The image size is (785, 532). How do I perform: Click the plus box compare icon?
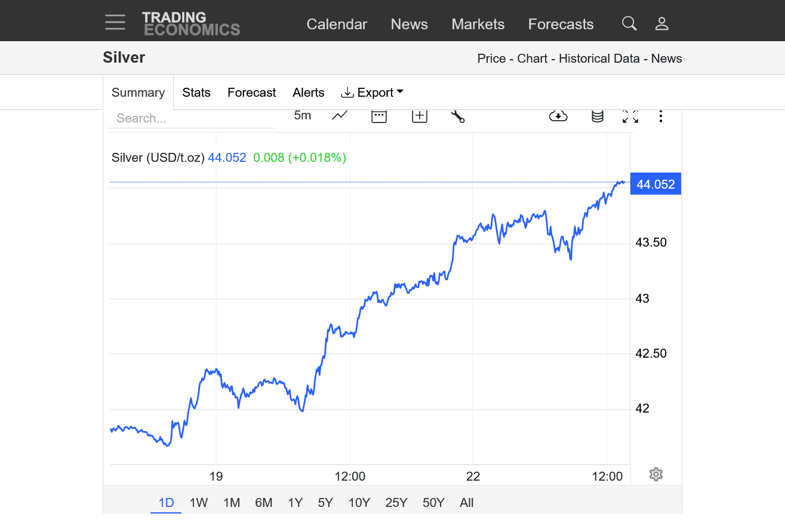point(420,116)
